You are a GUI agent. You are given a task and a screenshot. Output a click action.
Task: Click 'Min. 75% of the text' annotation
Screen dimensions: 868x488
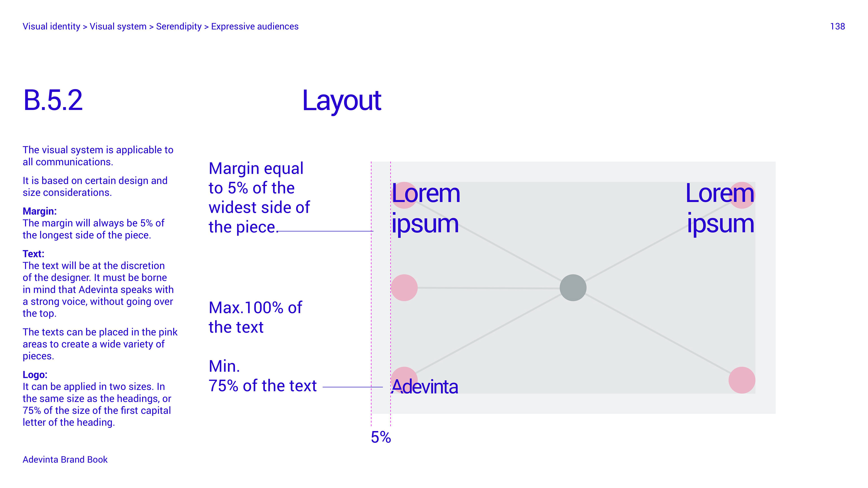tap(262, 376)
